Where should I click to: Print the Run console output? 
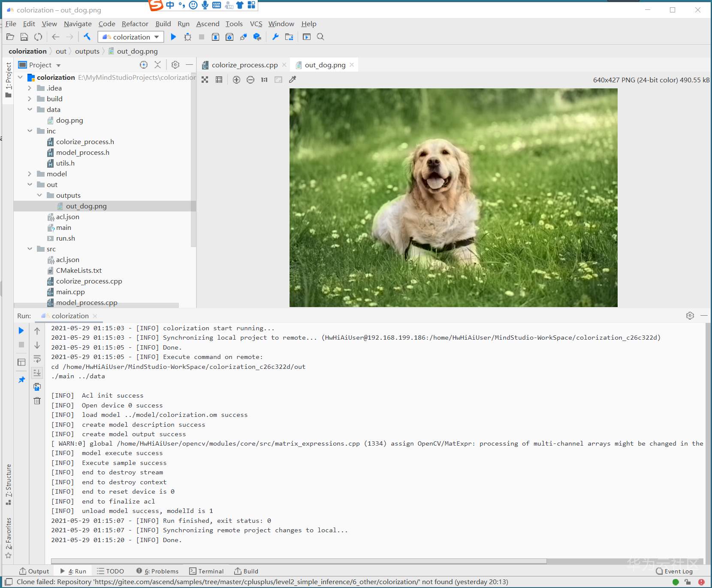point(37,387)
